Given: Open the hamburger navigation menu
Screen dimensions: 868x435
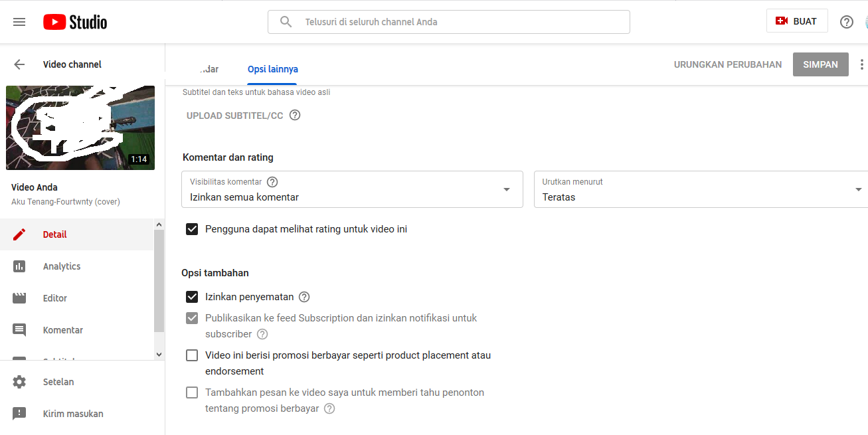Looking at the screenshot, I should tap(19, 22).
